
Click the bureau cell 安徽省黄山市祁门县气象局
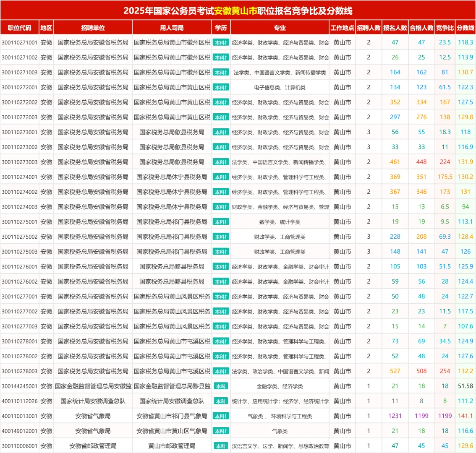tap(172, 416)
